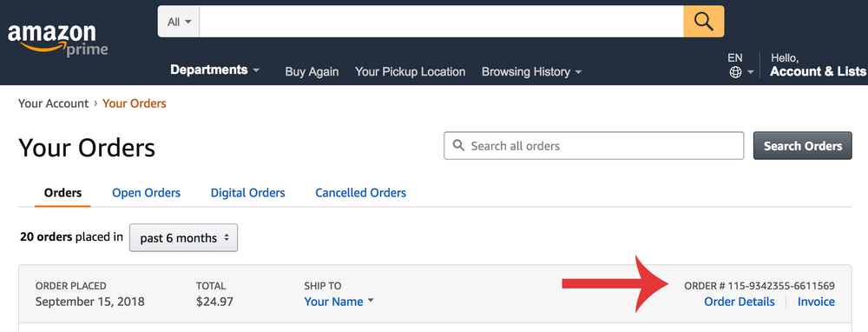Image resolution: width=868 pixels, height=332 pixels.
Task: Switch to the Cancelled Orders tab
Action: click(x=361, y=193)
